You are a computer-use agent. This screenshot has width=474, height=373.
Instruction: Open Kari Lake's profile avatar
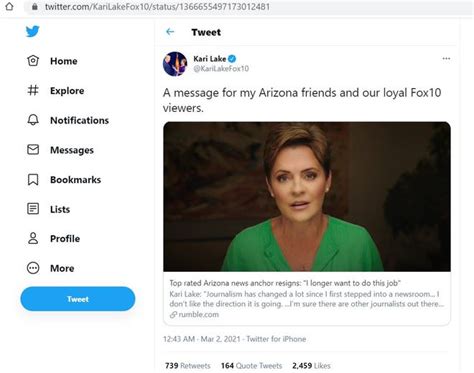pos(175,64)
